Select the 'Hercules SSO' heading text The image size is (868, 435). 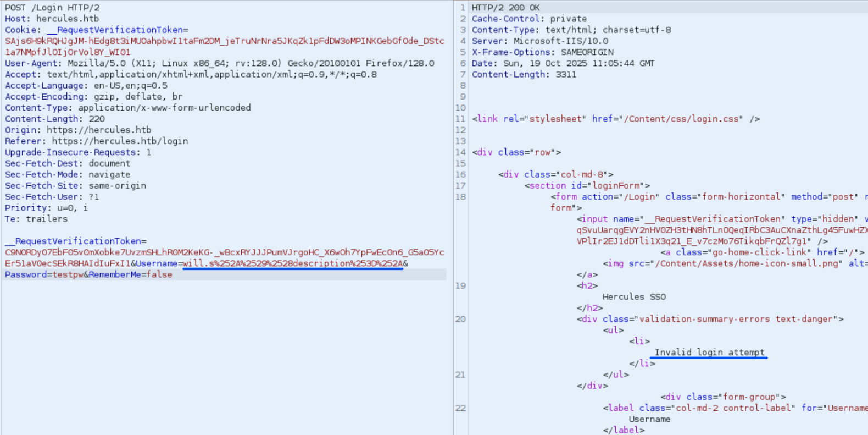point(634,297)
